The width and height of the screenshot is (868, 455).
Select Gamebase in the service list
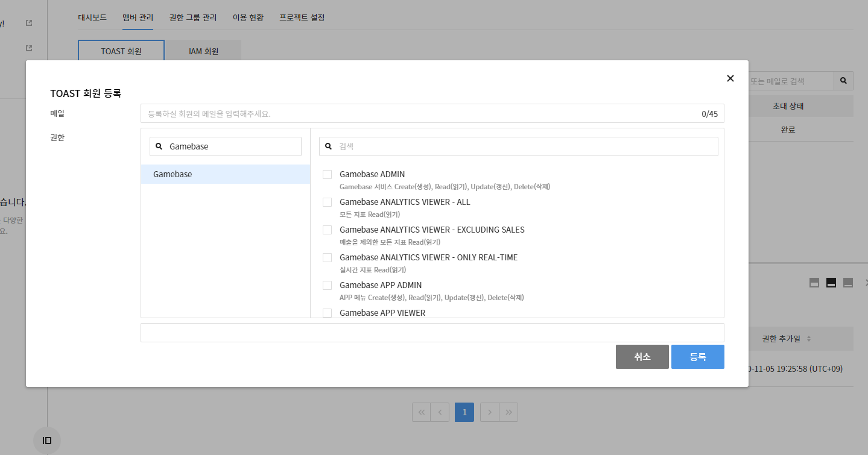[x=226, y=174]
